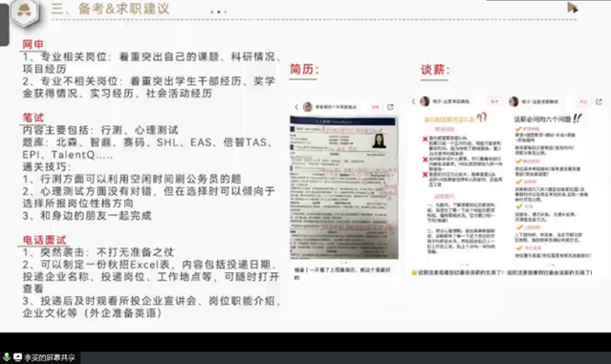Toggle follow on the six-questions salary post

click(x=583, y=101)
